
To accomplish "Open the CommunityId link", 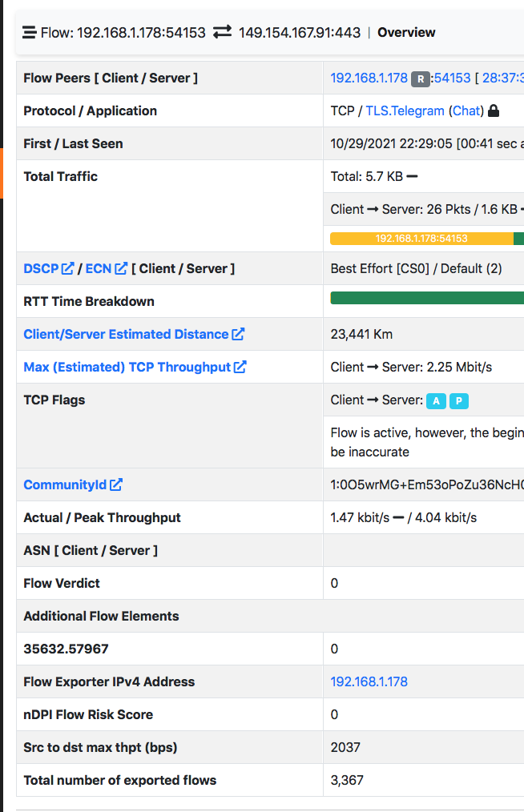I will coord(65,484).
